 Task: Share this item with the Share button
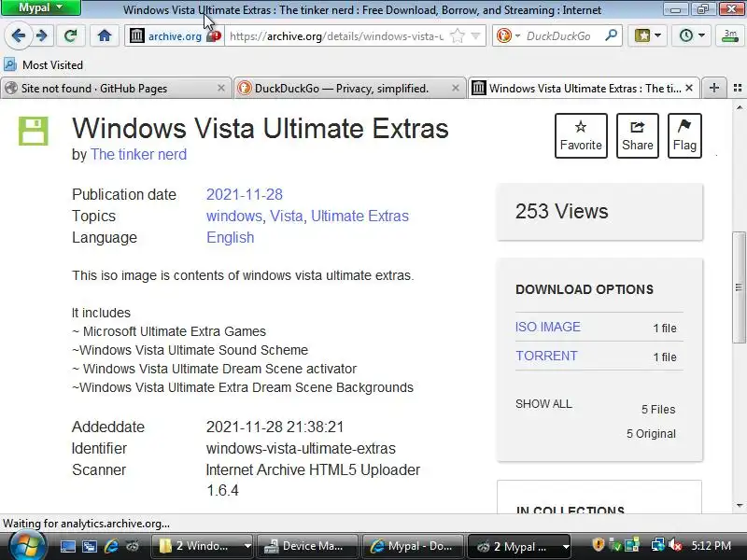pyautogui.click(x=638, y=135)
